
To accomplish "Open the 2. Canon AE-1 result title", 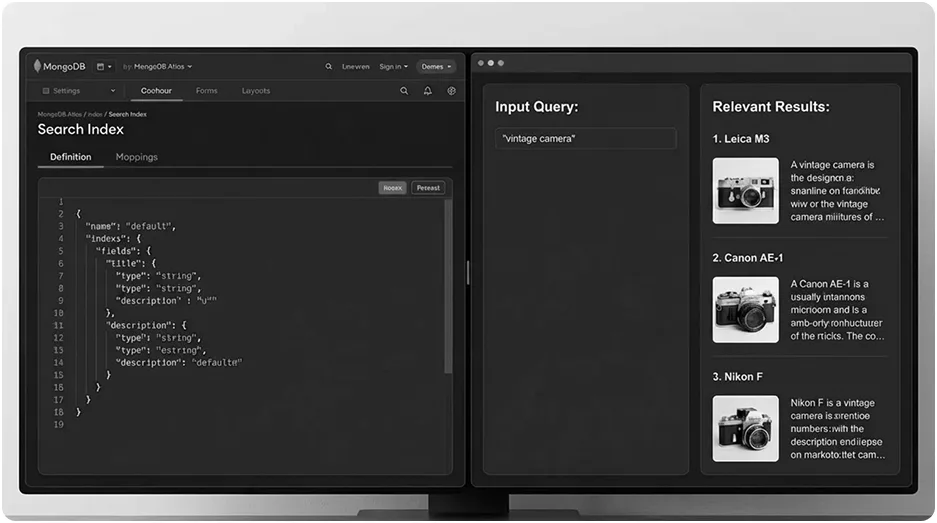I will pyautogui.click(x=748, y=258).
